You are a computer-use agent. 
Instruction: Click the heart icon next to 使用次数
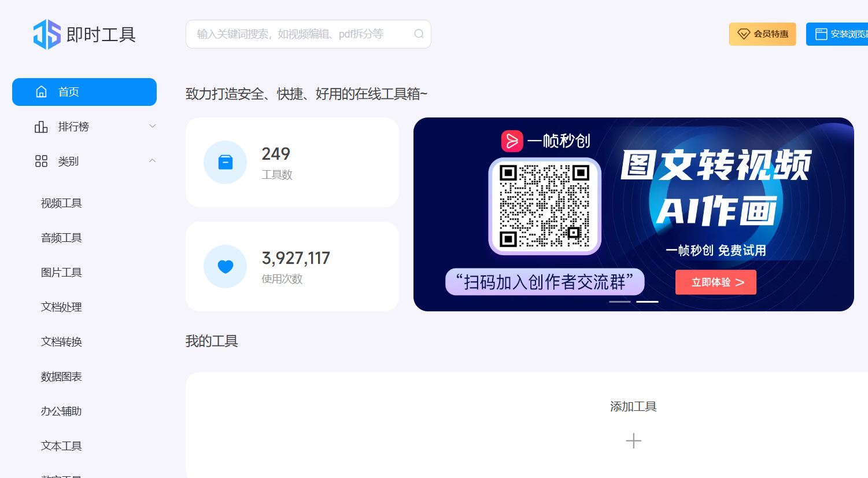pyautogui.click(x=225, y=266)
